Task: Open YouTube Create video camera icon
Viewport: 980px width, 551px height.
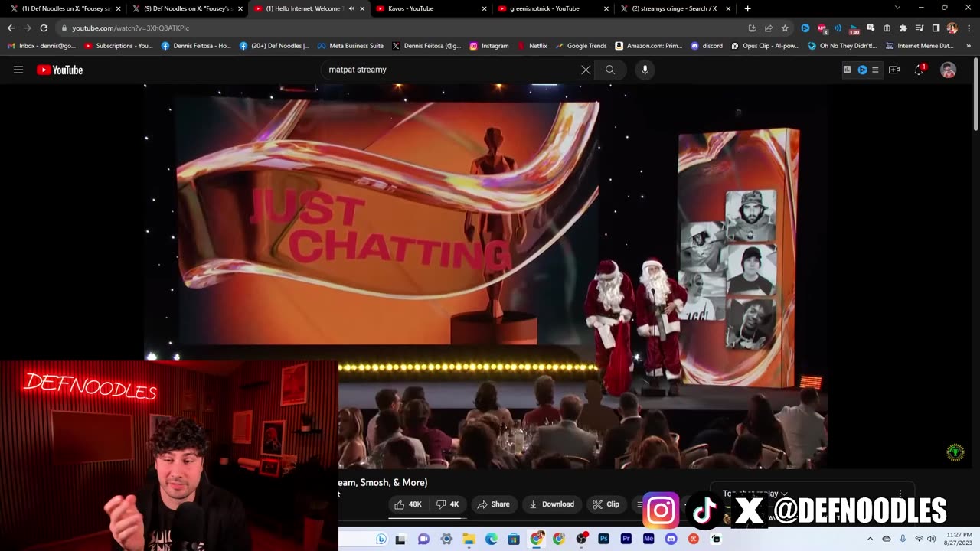Action: [x=893, y=70]
